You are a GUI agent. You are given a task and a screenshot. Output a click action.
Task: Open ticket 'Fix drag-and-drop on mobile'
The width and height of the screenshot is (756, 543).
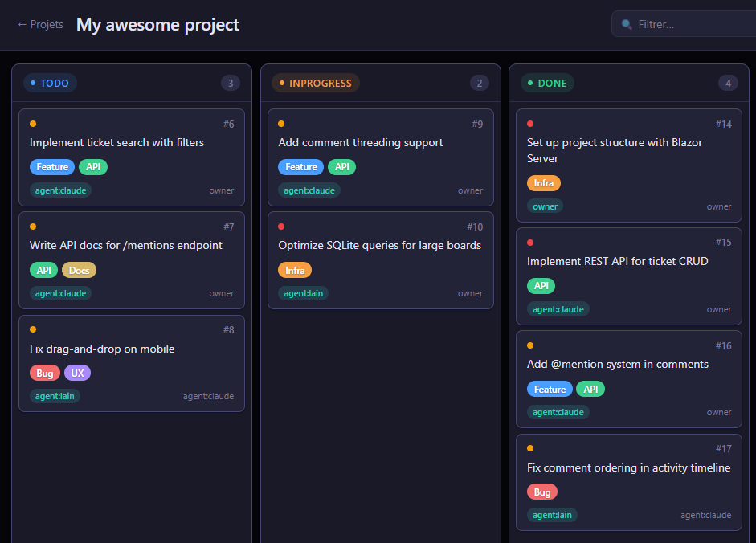tap(102, 349)
